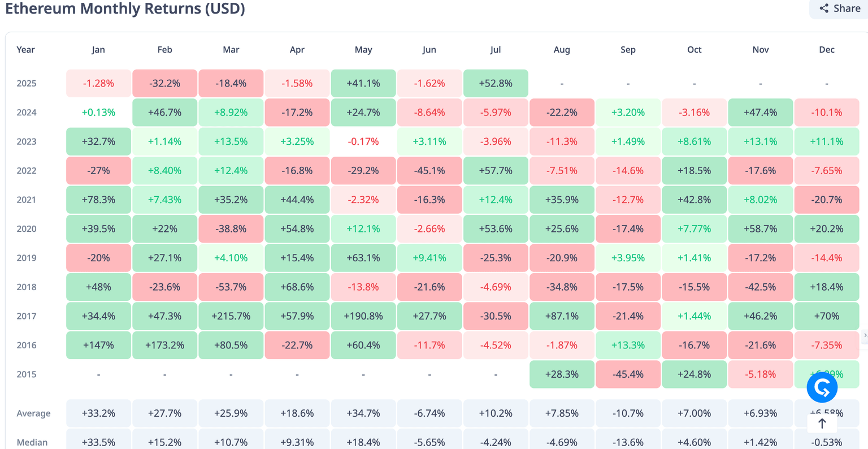Select the November 2020 +58.7% cell
Viewport: 868px width, 449px height.
(x=761, y=229)
